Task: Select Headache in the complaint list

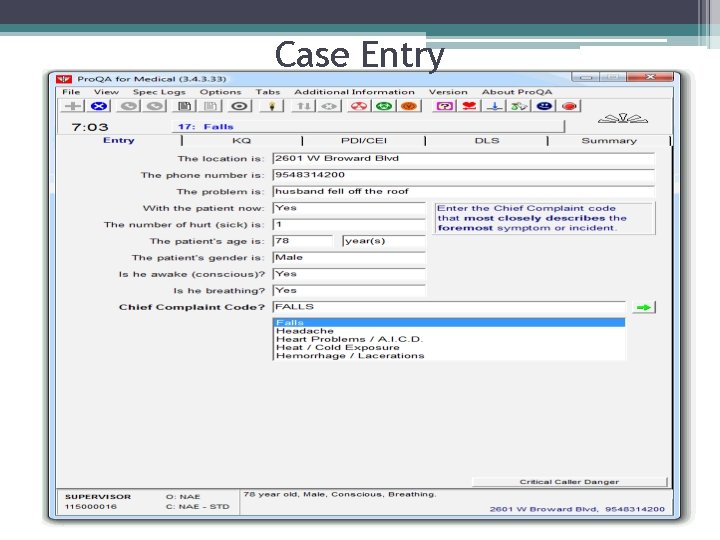Action: tap(449, 331)
